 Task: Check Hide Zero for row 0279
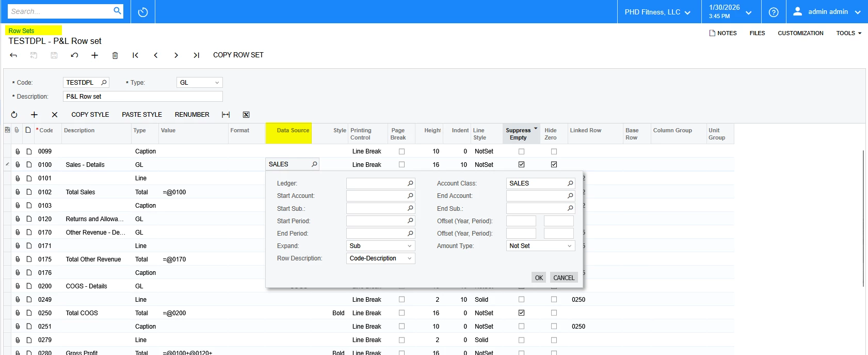(554, 340)
